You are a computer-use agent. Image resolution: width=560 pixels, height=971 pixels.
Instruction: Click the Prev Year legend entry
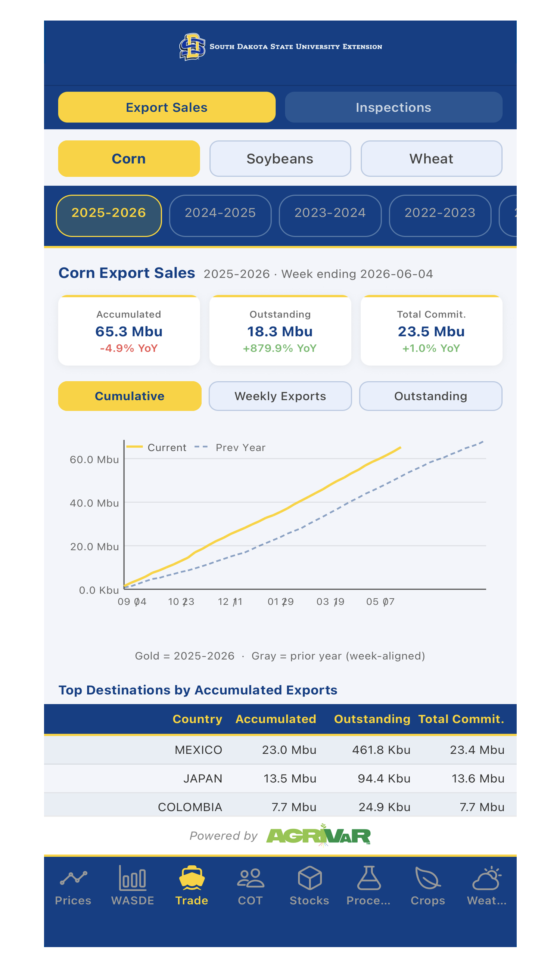(x=230, y=447)
